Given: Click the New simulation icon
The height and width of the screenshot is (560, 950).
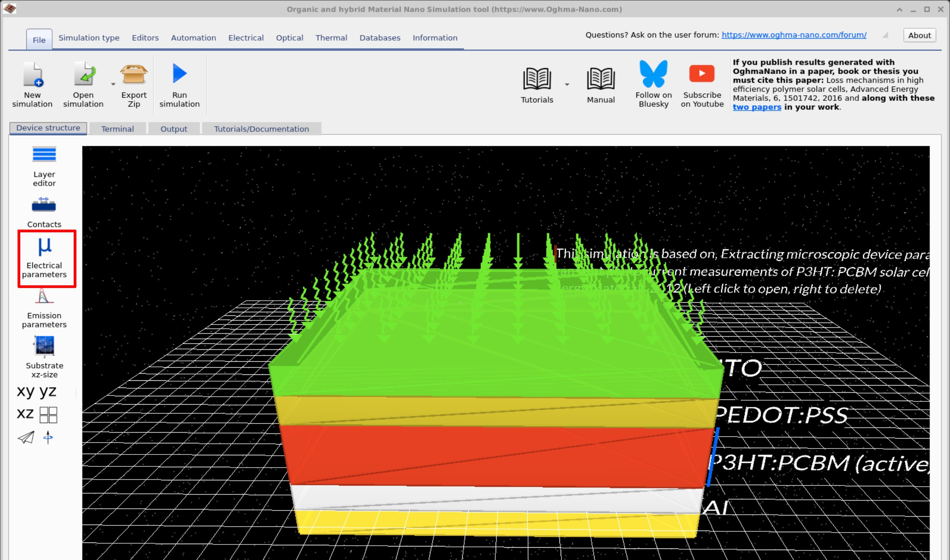Looking at the screenshot, I should pos(33,74).
